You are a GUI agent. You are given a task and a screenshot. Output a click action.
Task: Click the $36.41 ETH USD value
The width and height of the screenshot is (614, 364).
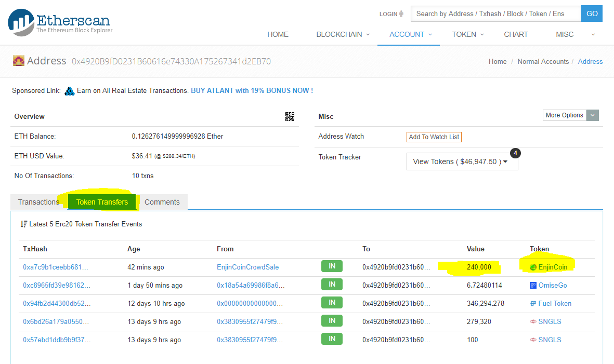pyautogui.click(x=142, y=156)
